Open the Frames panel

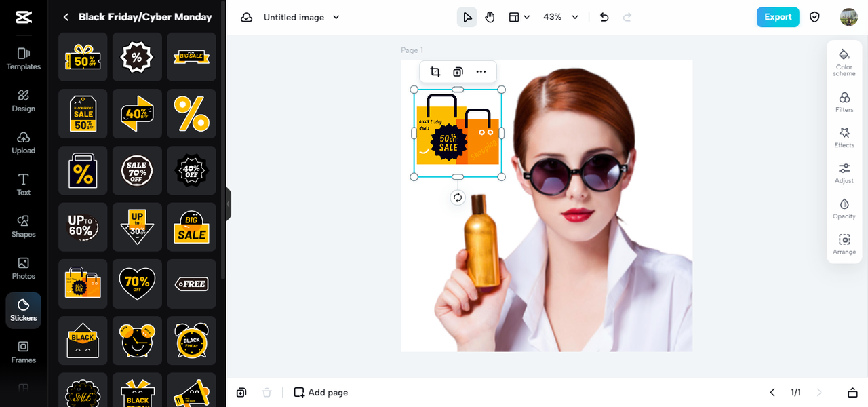point(24,352)
